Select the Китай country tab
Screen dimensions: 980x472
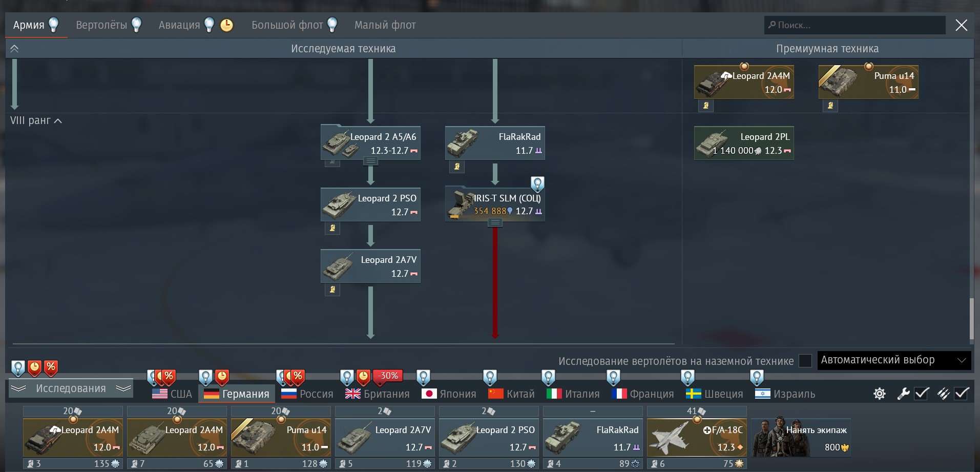[511, 394]
